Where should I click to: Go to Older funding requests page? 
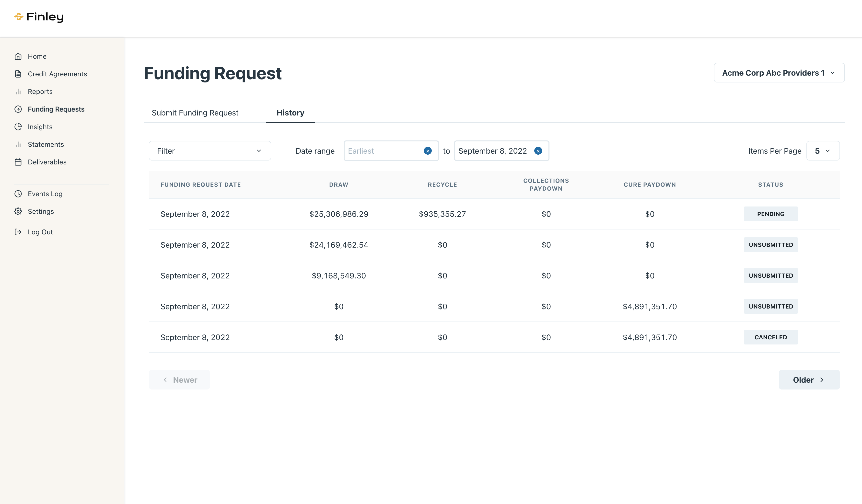point(809,380)
